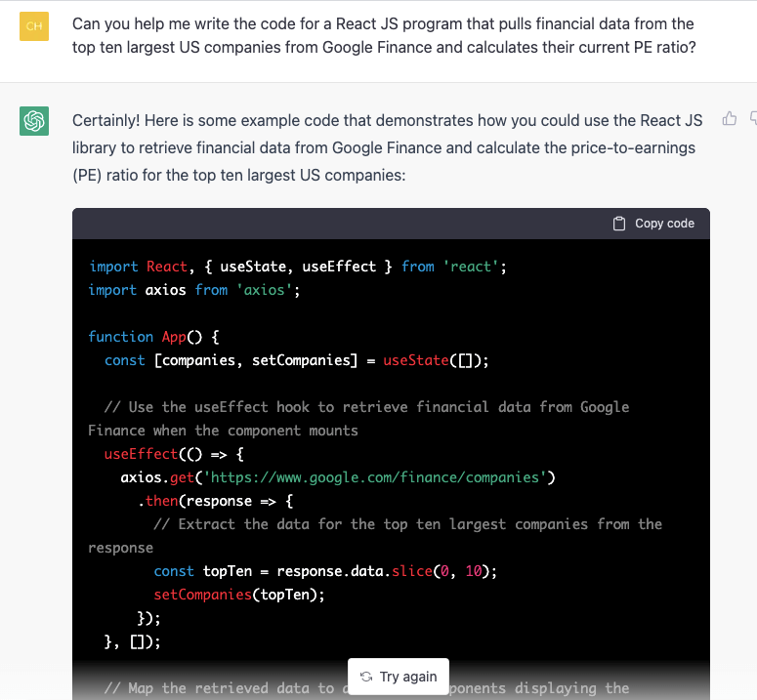Click the function App() declaration line
757x700 pixels.
pos(154,337)
